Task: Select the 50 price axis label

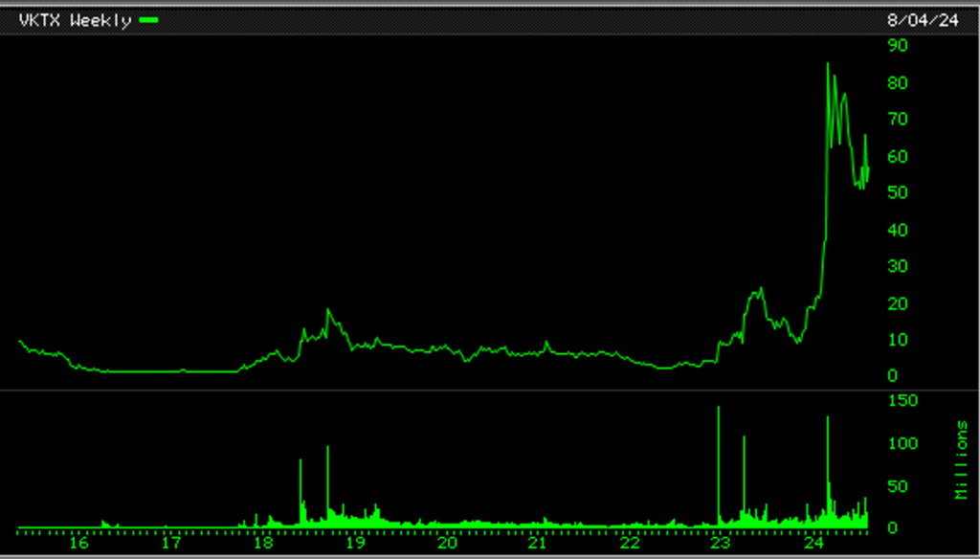Action: click(897, 192)
